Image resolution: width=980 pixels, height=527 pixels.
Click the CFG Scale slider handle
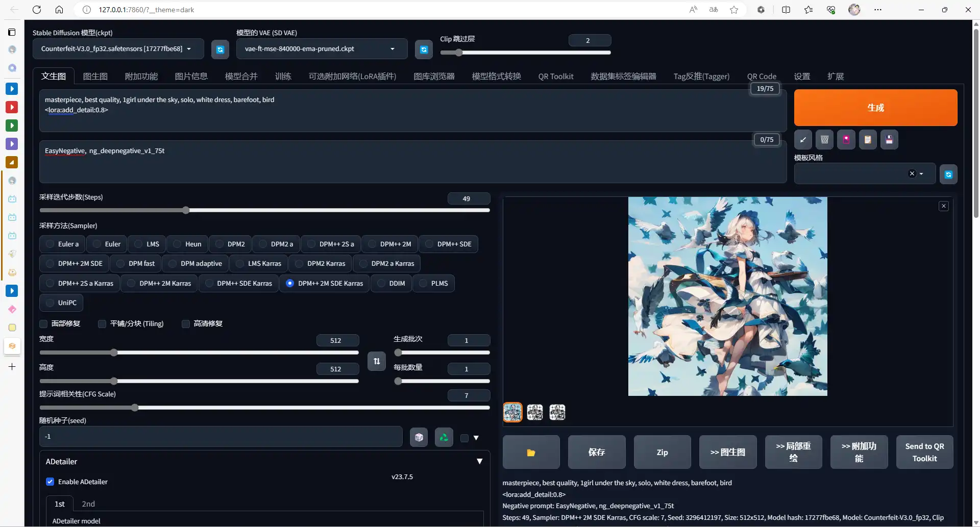(x=135, y=408)
